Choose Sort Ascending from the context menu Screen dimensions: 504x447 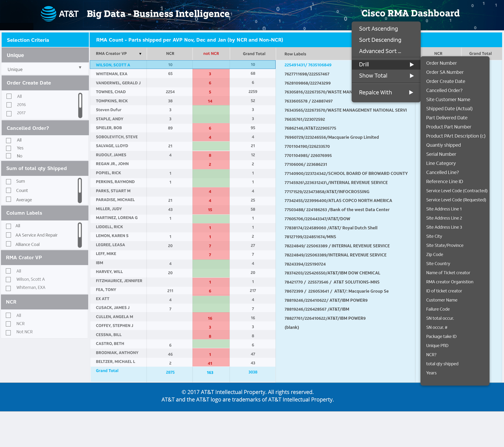[378, 29]
